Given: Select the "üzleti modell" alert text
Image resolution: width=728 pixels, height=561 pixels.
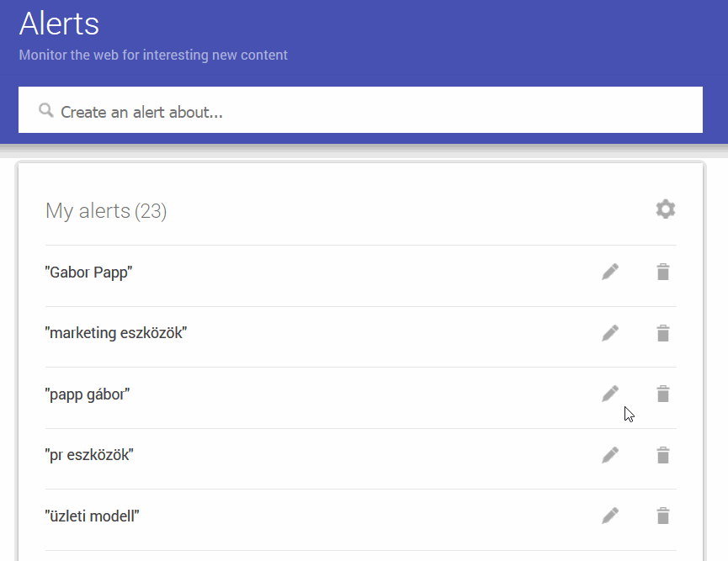Looking at the screenshot, I should tap(92, 516).
